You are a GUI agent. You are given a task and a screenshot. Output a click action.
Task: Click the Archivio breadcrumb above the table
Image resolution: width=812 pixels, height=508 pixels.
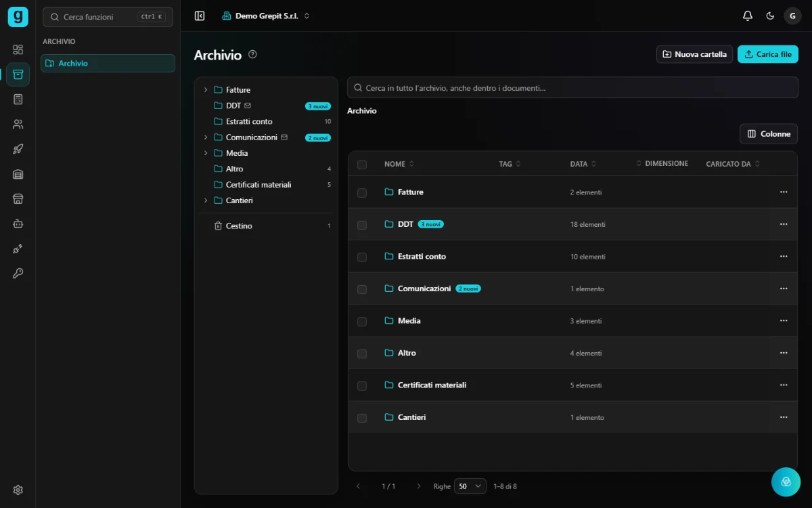pyautogui.click(x=362, y=110)
